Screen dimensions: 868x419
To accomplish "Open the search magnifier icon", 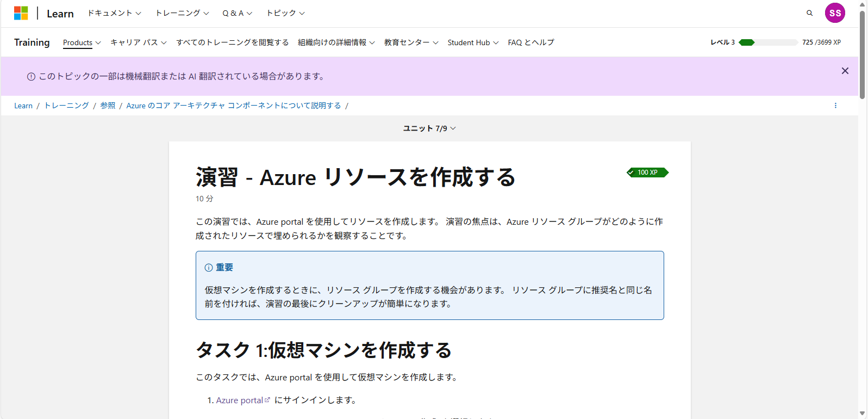I will pos(809,13).
